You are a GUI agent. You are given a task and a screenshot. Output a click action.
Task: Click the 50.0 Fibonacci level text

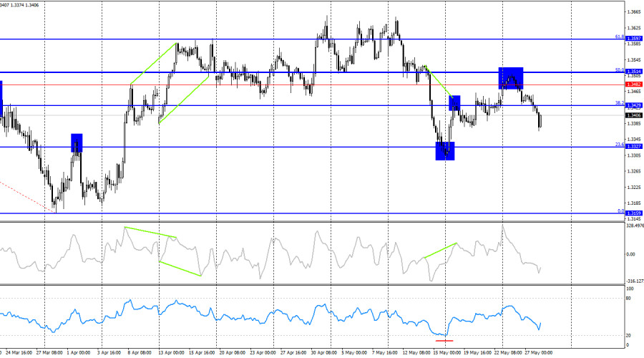click(x=620, y=70)
